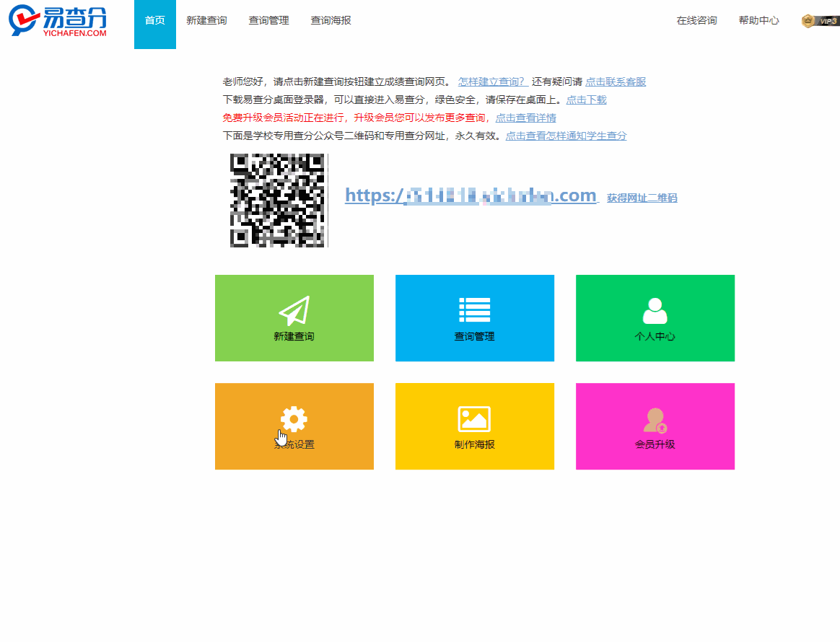Viewport: 840px width, 642px height.
Task: Click the 点击查看详情 link
Action: pos(526,118)
